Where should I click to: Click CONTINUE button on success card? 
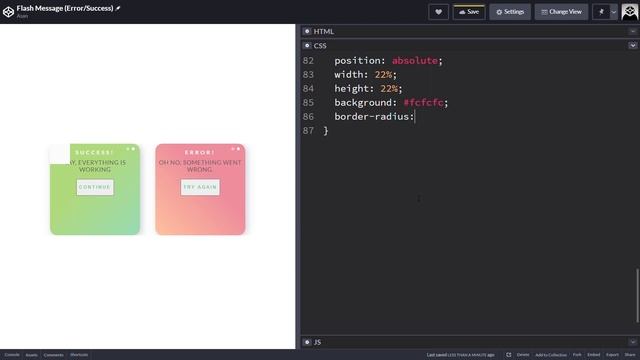95,187
